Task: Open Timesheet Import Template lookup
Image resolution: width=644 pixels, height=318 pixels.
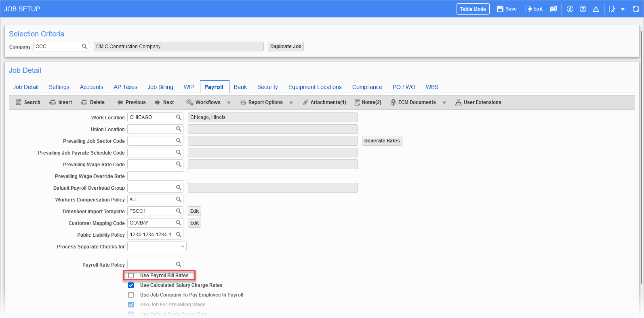Action: pos(179,211)
